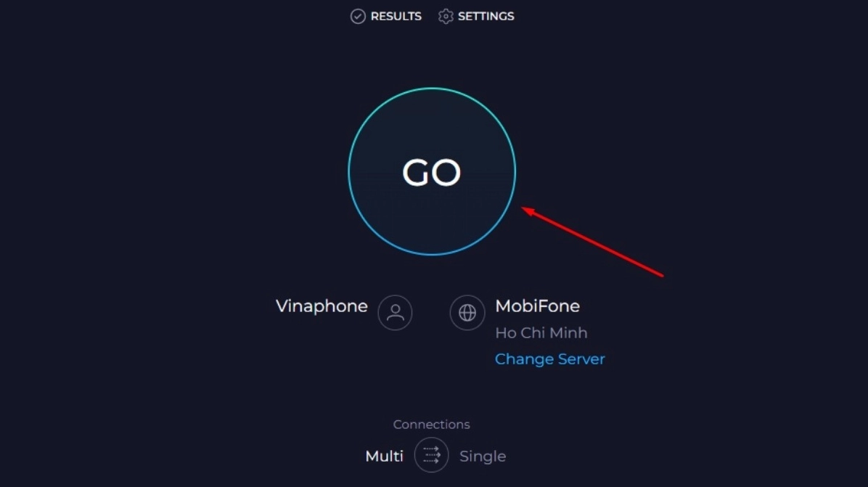Click the Ho Chi Minh location text
The width and height of the screenshot is (868, 487).
coord(541,333)
